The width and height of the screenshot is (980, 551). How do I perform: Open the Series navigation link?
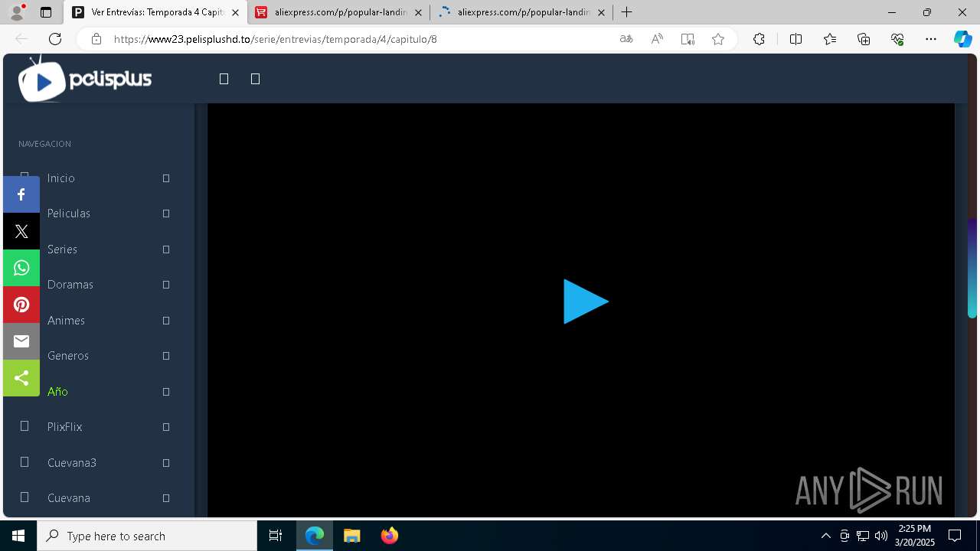pyautogui.click(x=62, y=249)
